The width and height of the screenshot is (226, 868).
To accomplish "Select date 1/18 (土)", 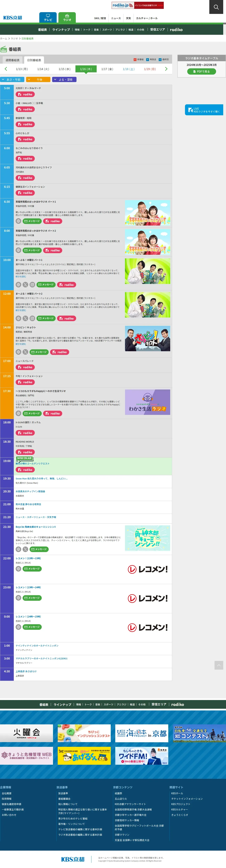I will 128,69.
